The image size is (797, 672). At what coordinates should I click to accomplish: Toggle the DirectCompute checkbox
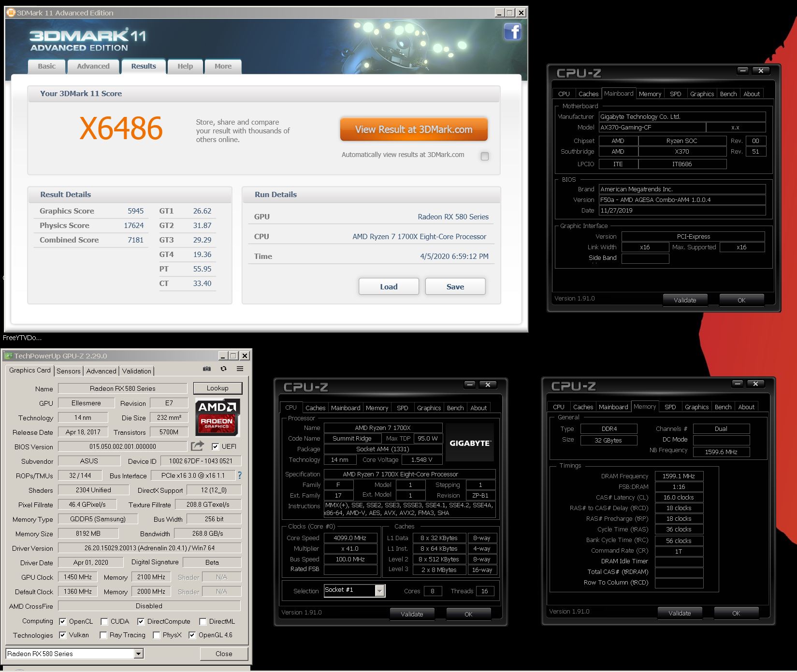tap(141, 621)
